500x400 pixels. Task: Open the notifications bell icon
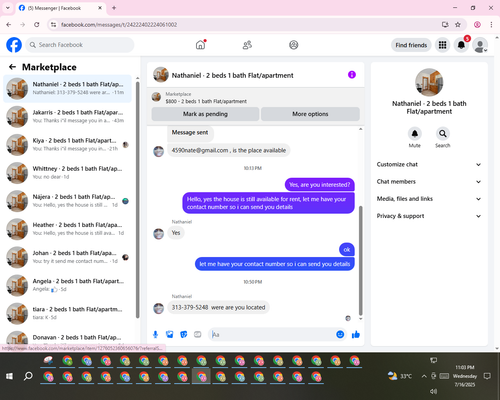[x=461, y=45]
